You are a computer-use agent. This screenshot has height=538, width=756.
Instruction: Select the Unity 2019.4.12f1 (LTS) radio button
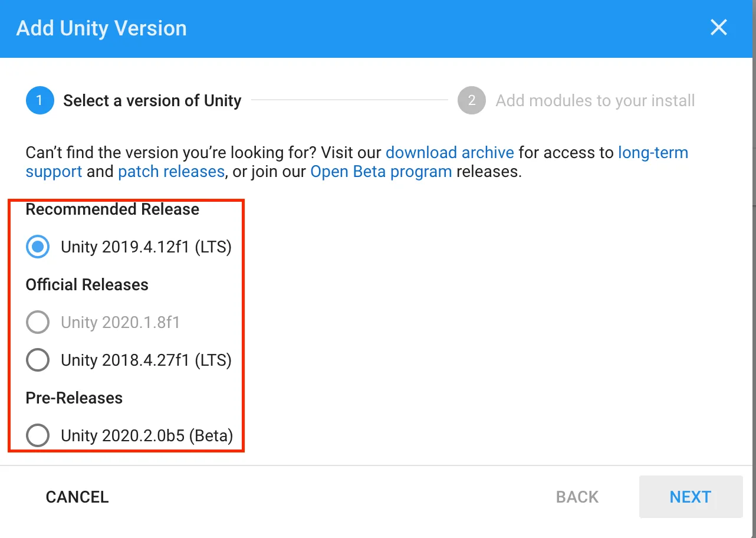(x=37, y=247)
